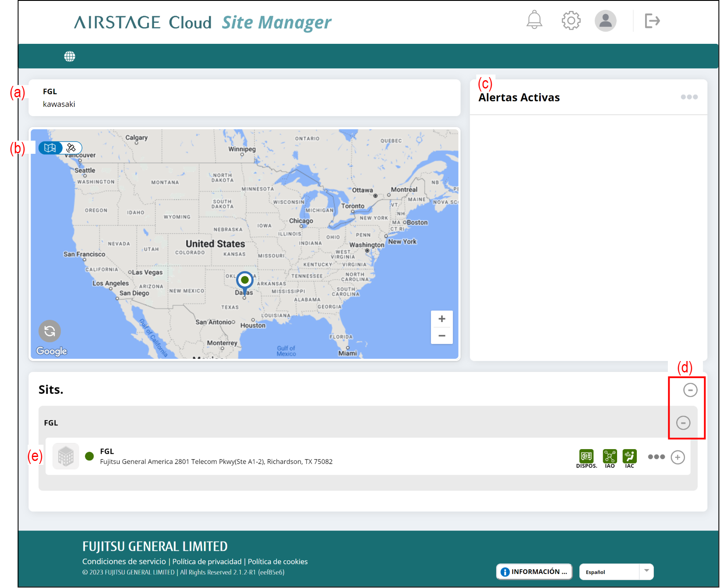Open the DISPOS. devices icon
Viewport: 720px width, 588px height.
(586, 456)
